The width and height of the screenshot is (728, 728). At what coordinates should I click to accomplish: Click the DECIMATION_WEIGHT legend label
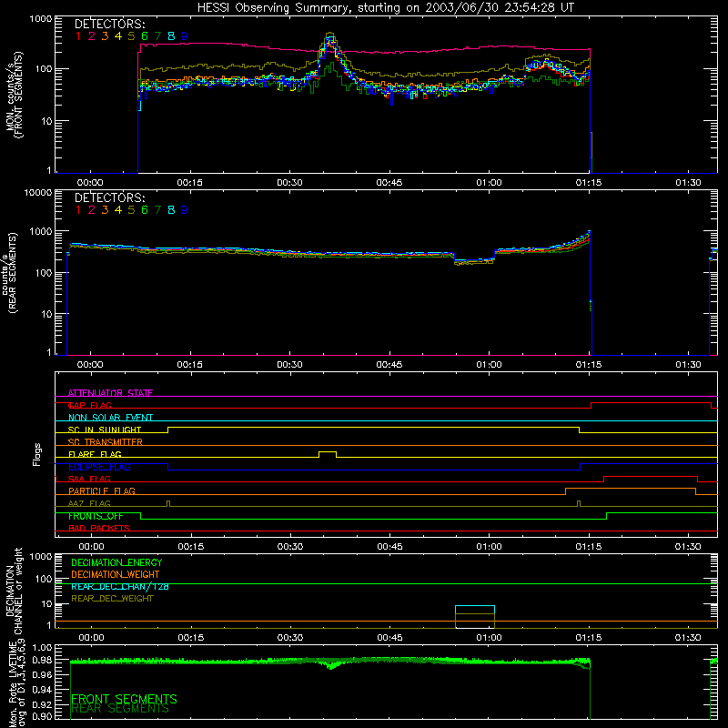[116, 574]
